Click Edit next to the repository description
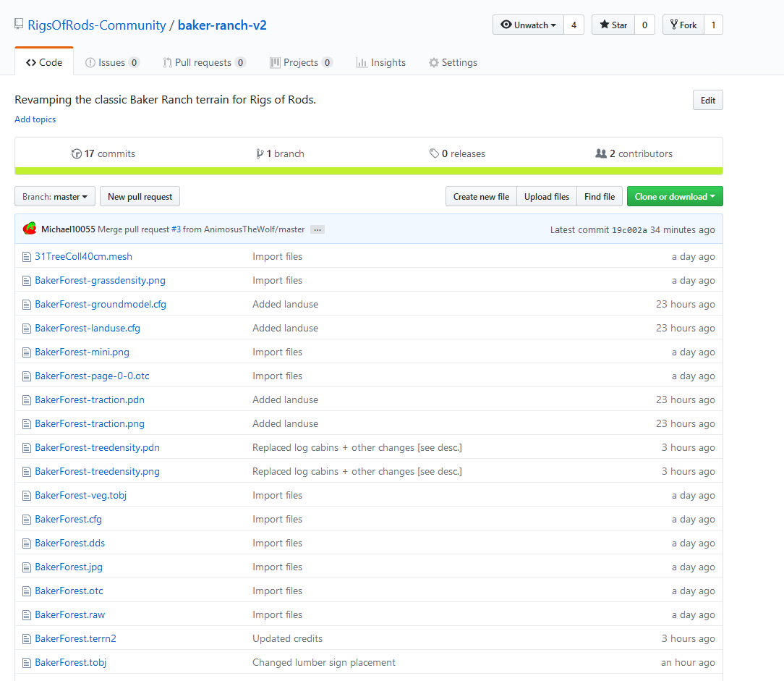The image size is (784, 681). coord(707,100)
